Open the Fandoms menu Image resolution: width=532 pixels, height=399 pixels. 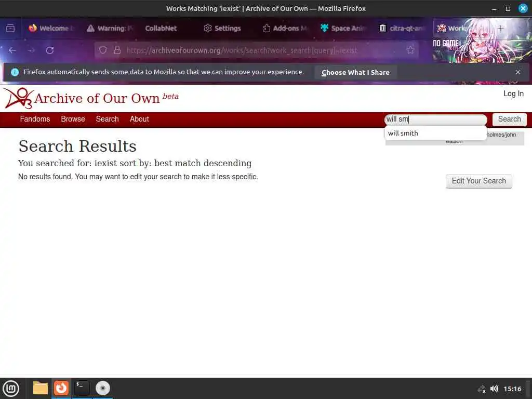coord(35,119)
